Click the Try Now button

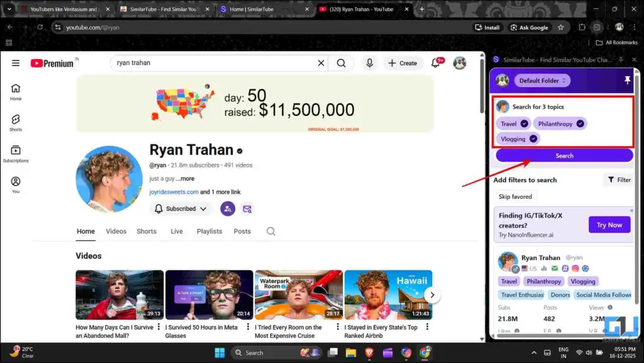(609, 225)
